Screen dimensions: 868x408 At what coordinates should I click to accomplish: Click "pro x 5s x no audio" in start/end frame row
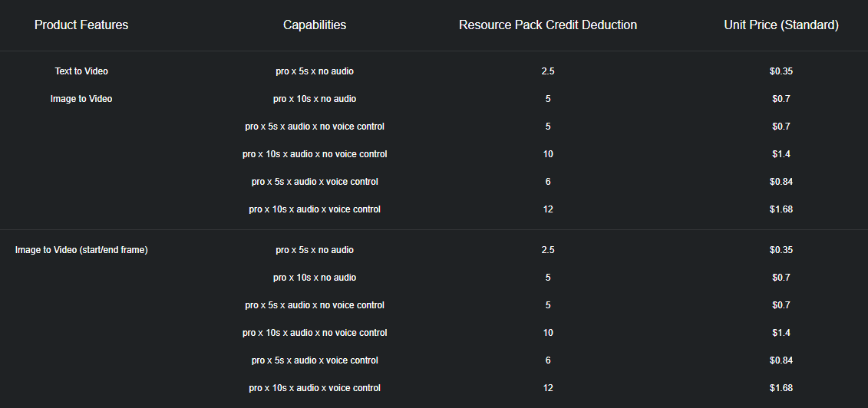[315, 250]
